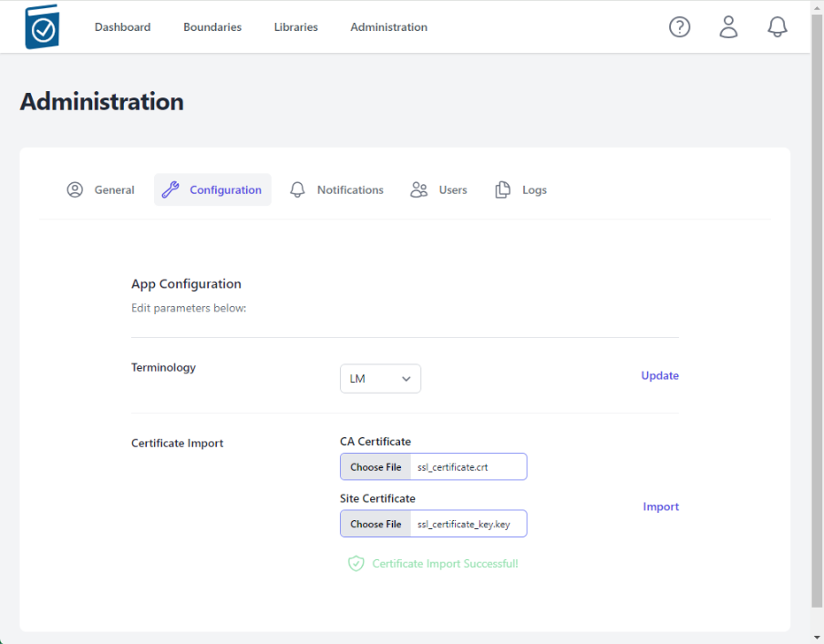Click the Import link for certificates

click(x=661, y=506)
